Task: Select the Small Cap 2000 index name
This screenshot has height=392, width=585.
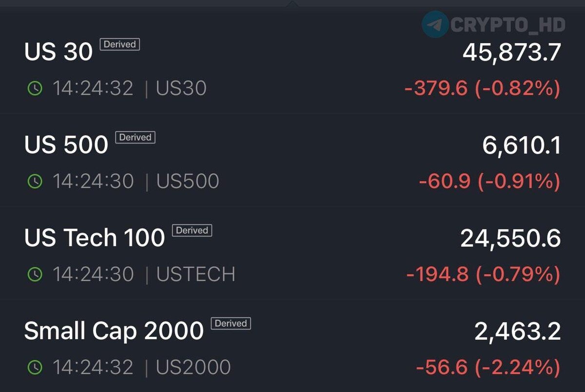Action: pyautogui.click(x=114, y=331)
